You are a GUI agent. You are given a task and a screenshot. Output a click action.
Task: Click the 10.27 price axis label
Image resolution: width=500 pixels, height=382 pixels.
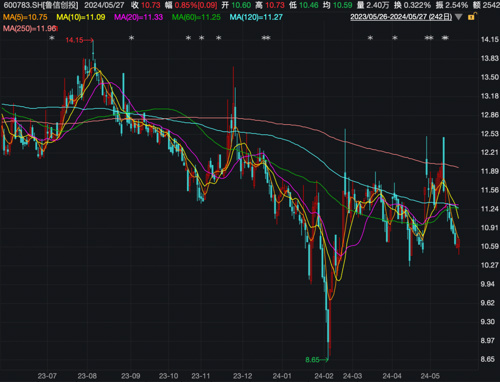490,265
